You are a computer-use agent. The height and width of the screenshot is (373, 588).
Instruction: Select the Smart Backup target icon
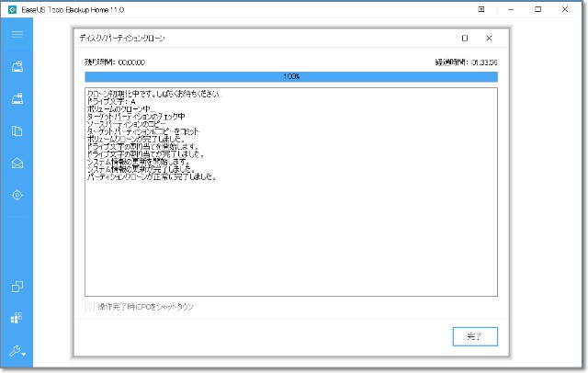point(17,196)
